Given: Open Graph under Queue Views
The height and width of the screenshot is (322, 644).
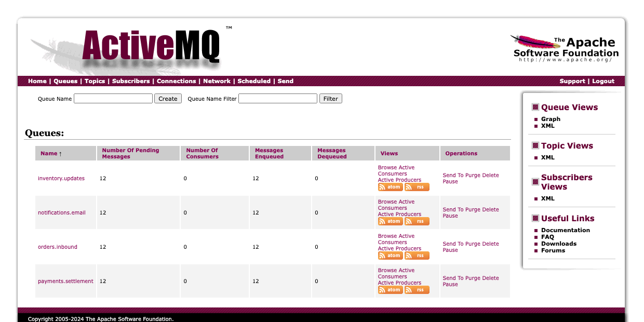Looking at the screenshot, I should 551,119.
